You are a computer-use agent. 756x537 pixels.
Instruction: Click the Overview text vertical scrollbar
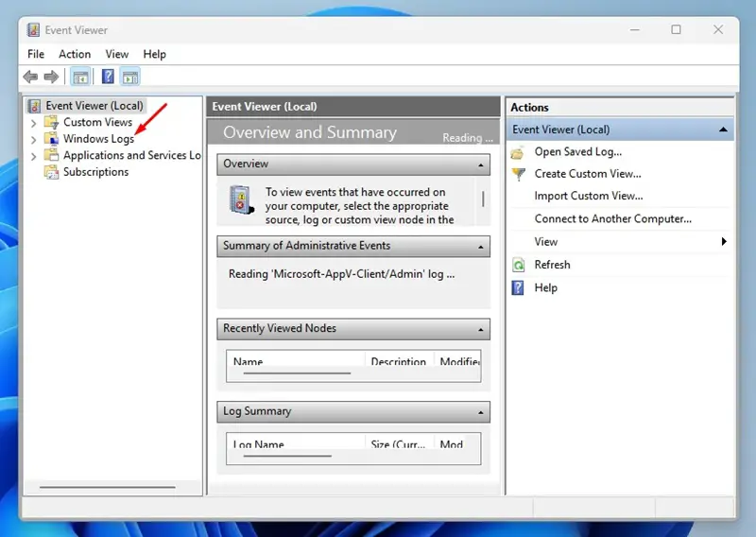click(x=483, y=199)
